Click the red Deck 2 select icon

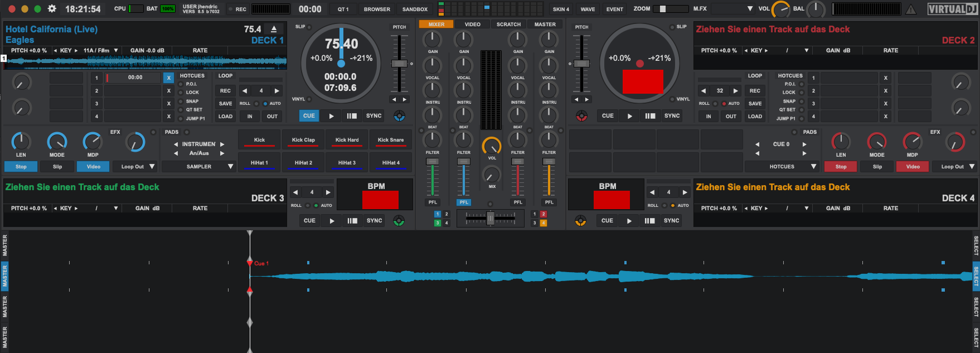(x=581, y=116)
